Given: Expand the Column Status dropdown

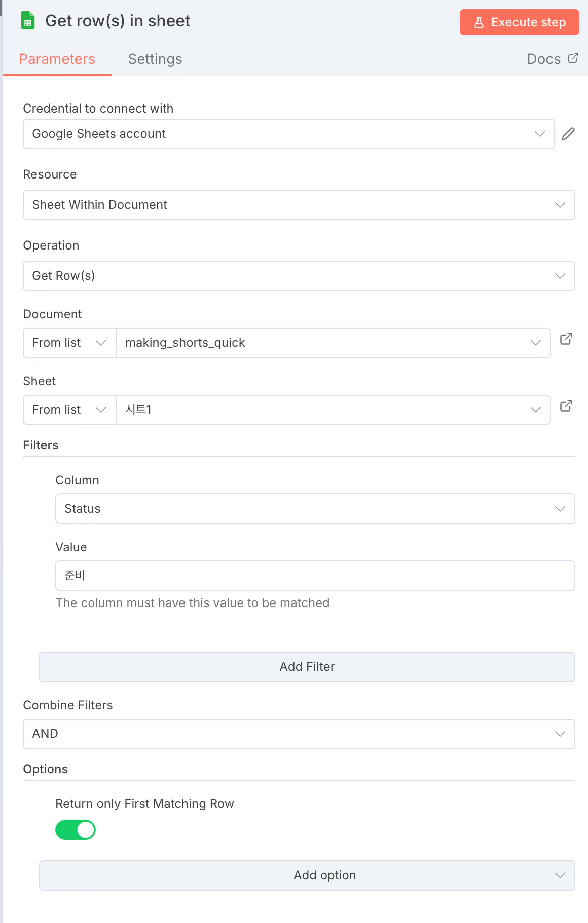Looking at the screenshot, I should point(315,509).
